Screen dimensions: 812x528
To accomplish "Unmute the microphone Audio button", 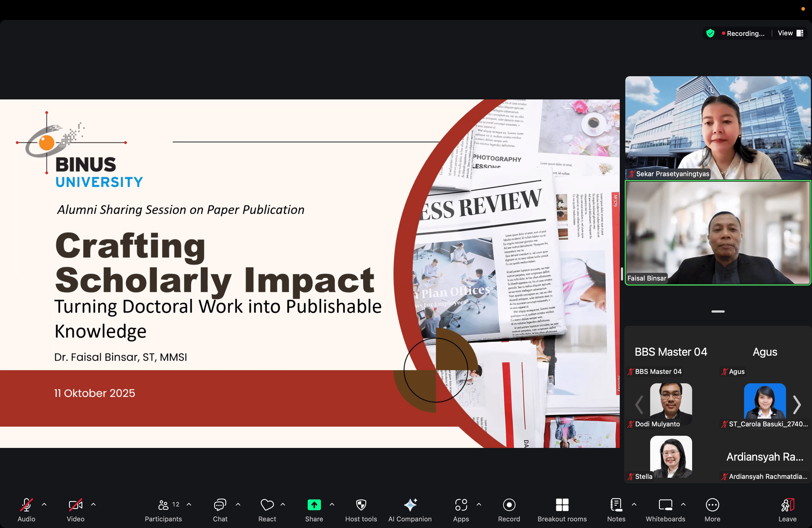I will pyautogui.click(x=26, y=505).
